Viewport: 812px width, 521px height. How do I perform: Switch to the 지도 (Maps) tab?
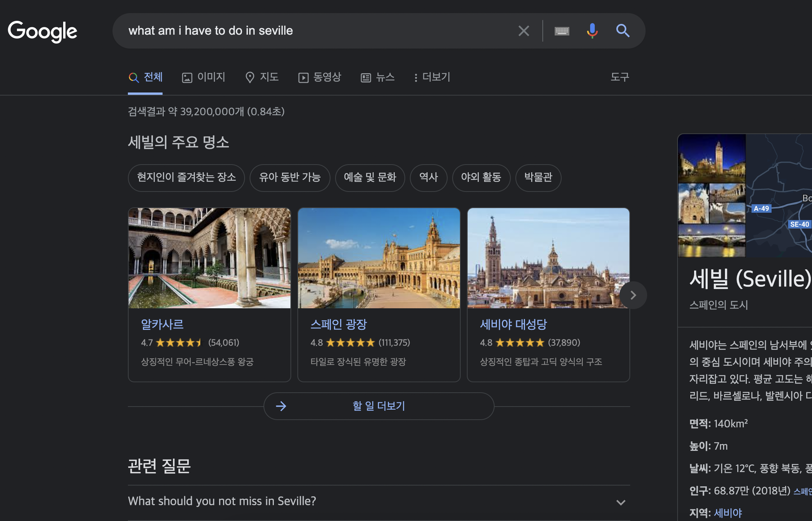click(262, 77)
